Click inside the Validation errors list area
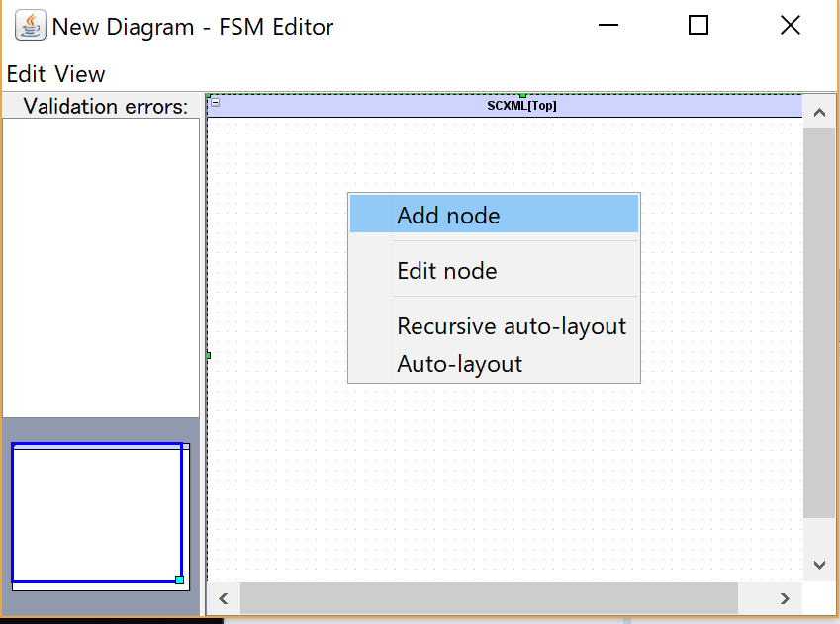Screen dimensions: 840x624 101,268
